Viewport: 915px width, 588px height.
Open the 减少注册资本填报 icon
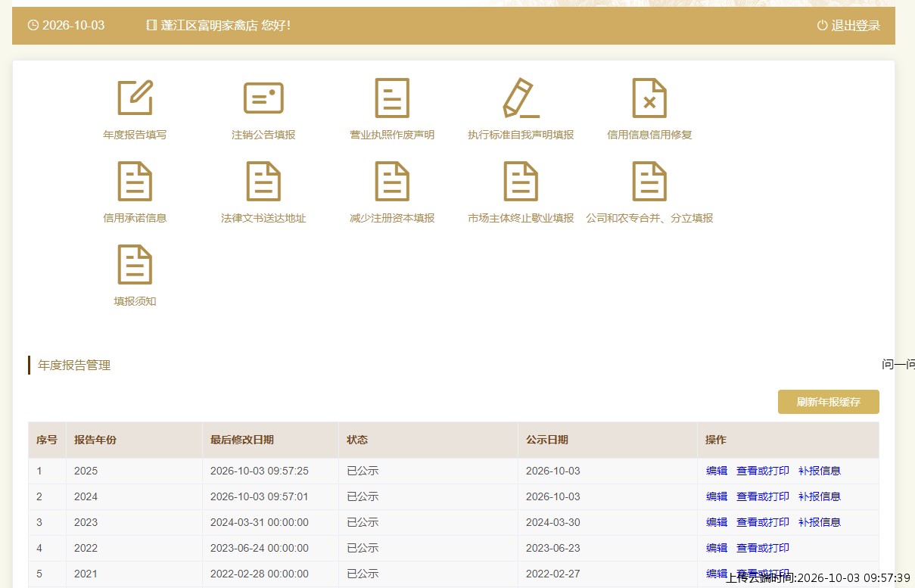pyautogui.click(x=392, y=182)
